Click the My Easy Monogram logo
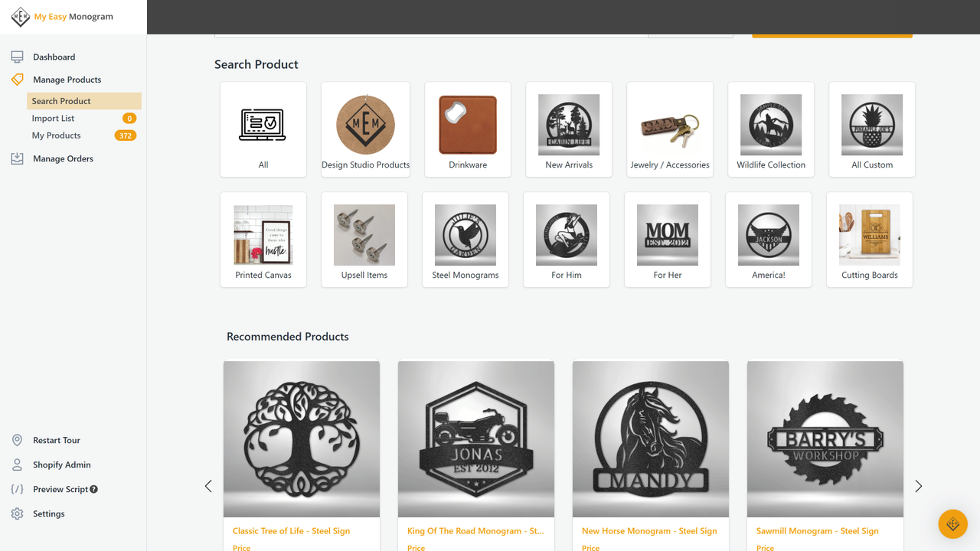The height and width of the screenshot is (551, 980). tap(61, 16)
